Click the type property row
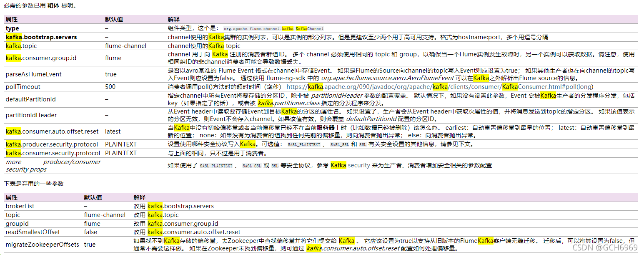 point(12,28)
